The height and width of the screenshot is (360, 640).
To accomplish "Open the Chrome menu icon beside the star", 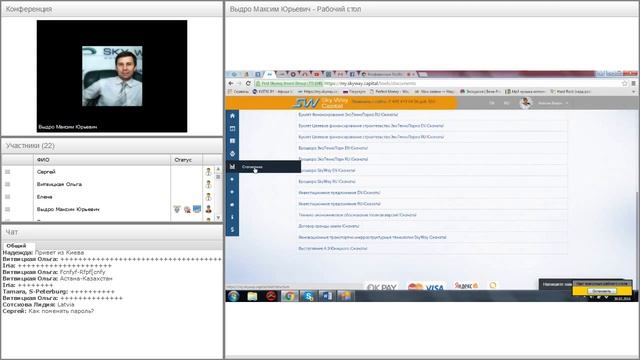I will (633, 83).
